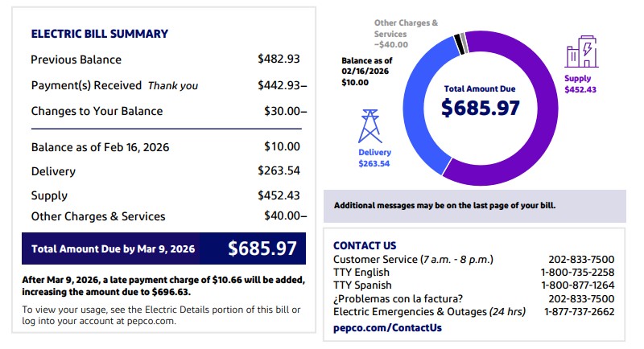Click the Contact Us heading

365,245
